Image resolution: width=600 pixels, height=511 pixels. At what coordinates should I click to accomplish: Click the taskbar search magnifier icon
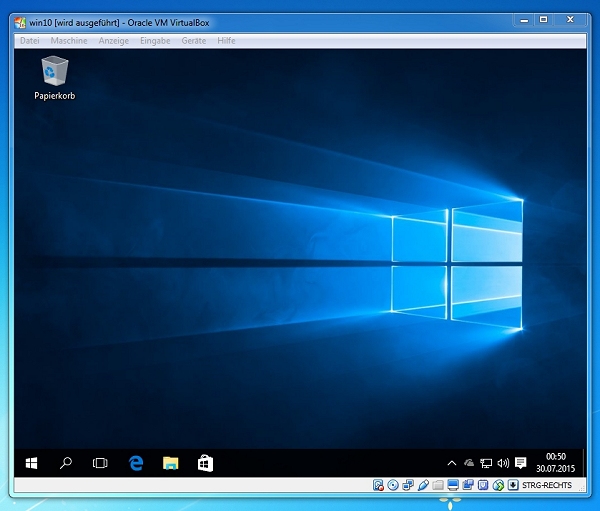[66, 463]
